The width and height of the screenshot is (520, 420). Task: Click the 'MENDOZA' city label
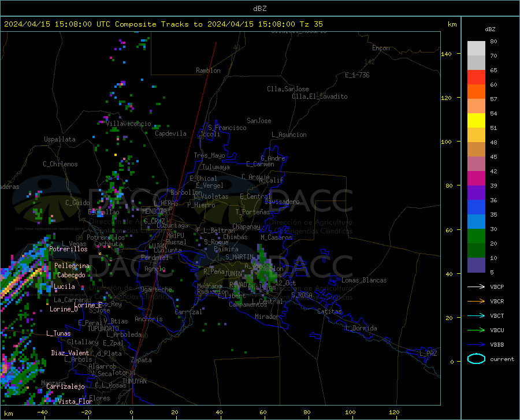point(154,211)
